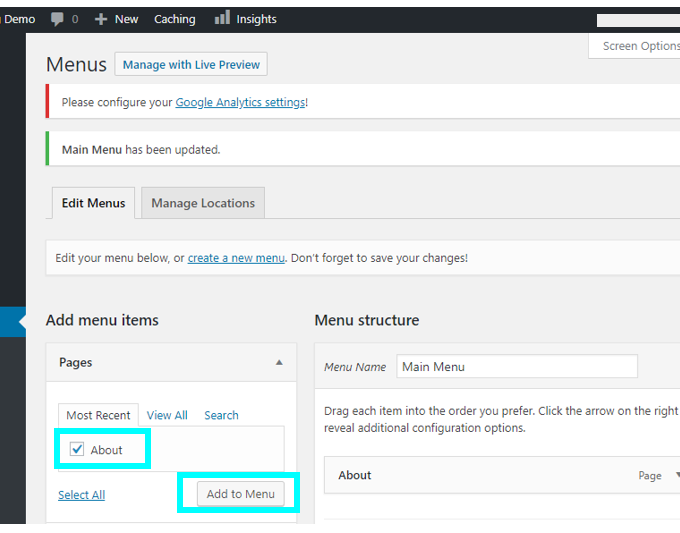Click the plus icon beside New
Image resolution: width=680 pixels, height=533 pixels.
[101, 19]
